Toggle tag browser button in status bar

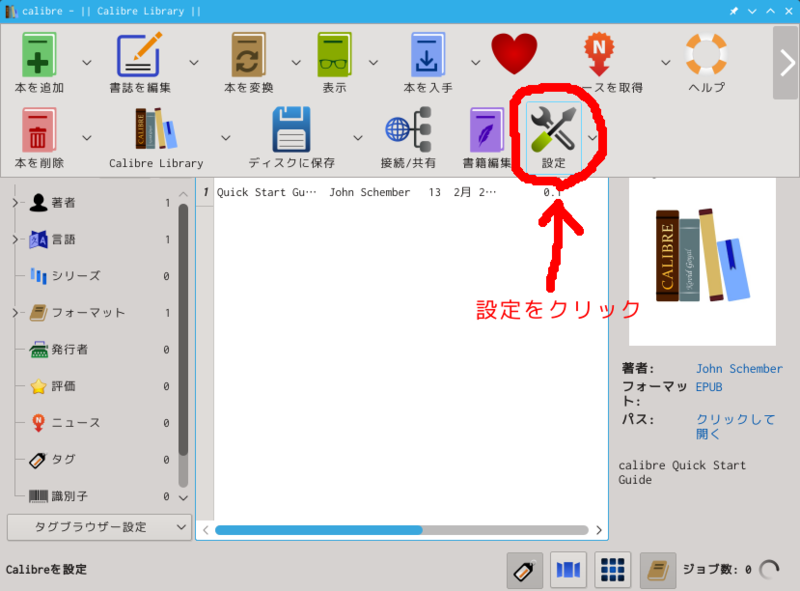point(524,570)
